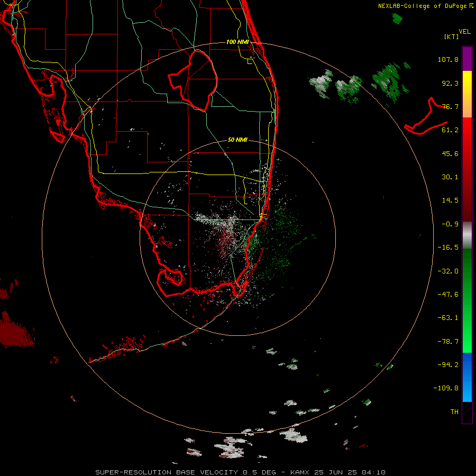The width and height of the screenshot is (476, 476).
Task: Click the -16.5 velocity scale value
Action: point(448,248)
